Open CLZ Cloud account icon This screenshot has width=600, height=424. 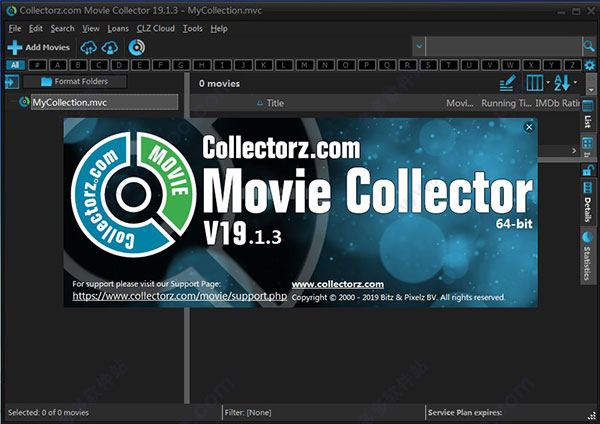[x=110, y=47]
